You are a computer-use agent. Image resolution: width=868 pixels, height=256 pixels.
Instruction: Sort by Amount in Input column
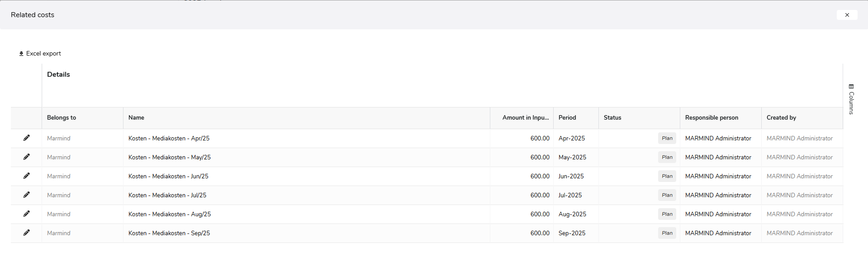[x=525, y=118]
